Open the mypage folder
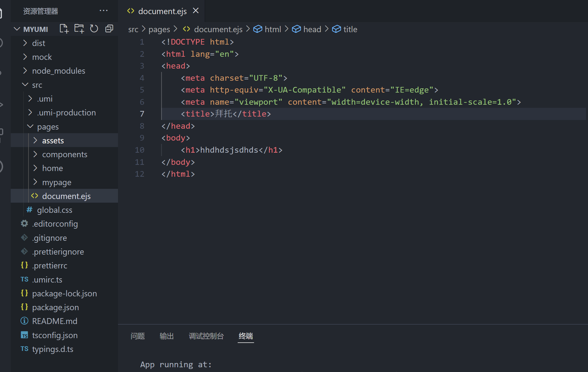This screenshot has height=372, width=588. [x=57, y=182]
